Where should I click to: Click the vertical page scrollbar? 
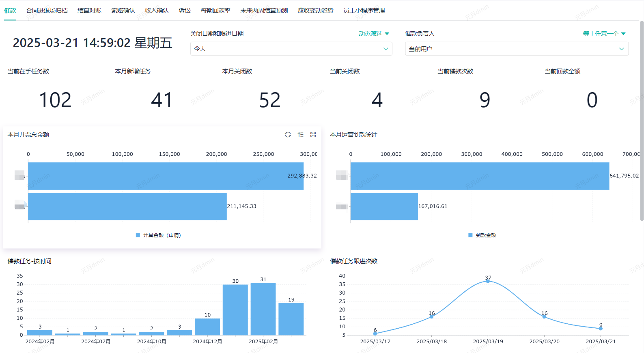pyautogui.click(x=642, y=122)
